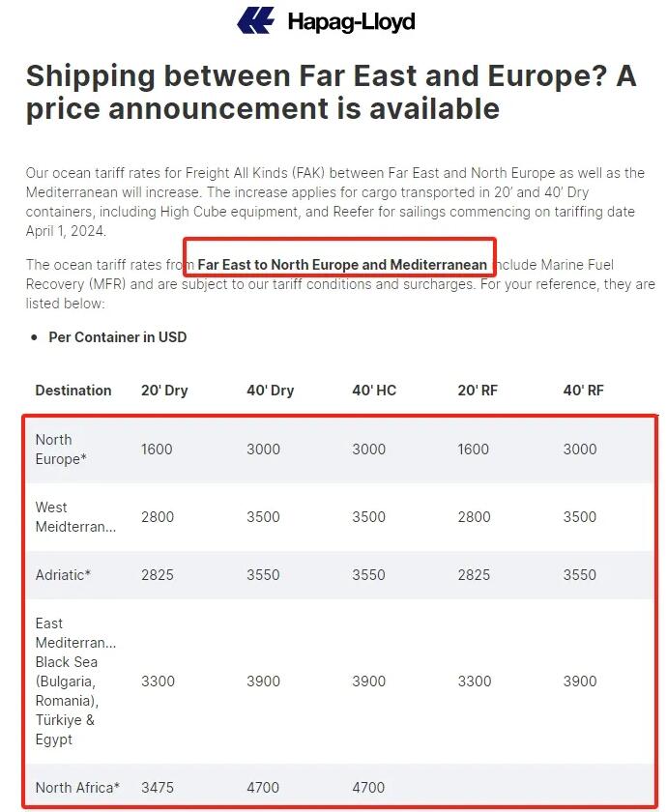Click the 20' Dry column header
Screen dimensions: 667x812
(164, 391)
